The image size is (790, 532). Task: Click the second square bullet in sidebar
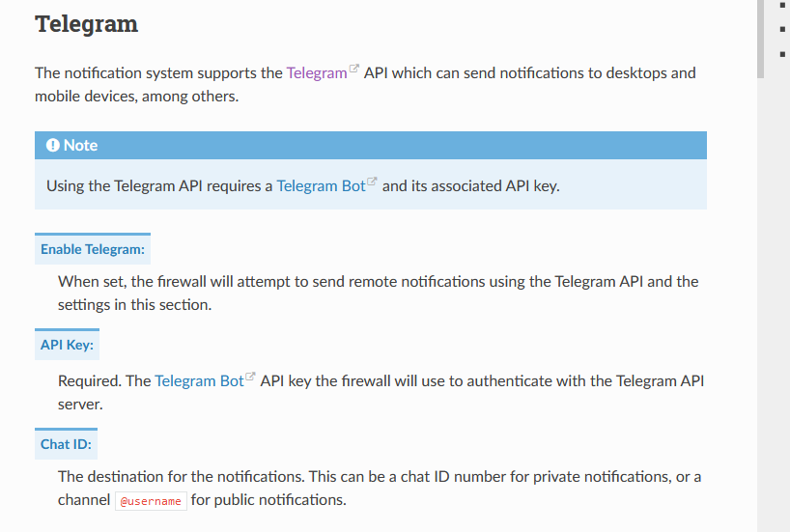coord(781,30)
